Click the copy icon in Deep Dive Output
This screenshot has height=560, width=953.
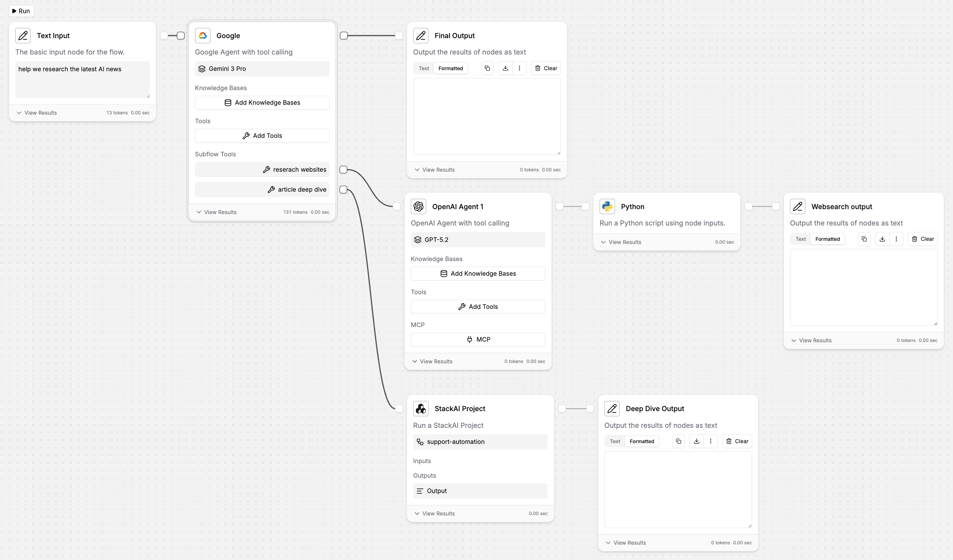coord(679,441)
